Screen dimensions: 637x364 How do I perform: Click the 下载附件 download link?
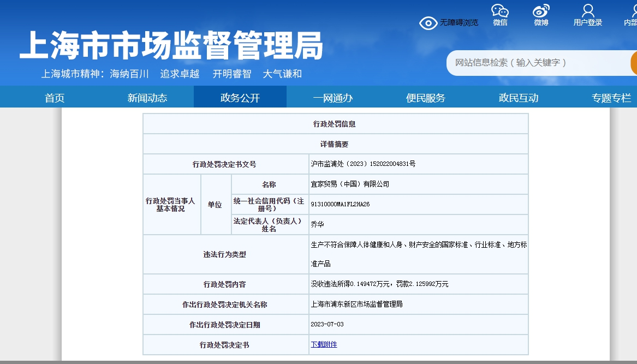[324, 344]
